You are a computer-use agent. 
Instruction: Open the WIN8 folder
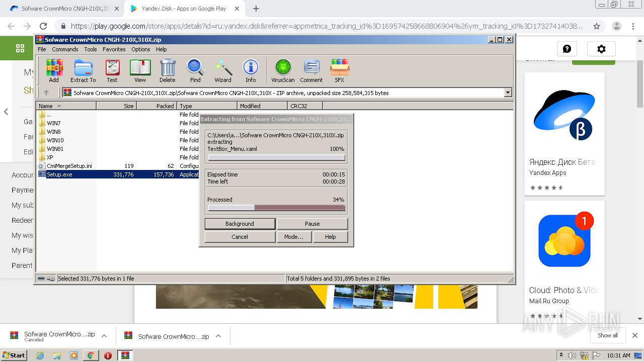coord(54,132)
